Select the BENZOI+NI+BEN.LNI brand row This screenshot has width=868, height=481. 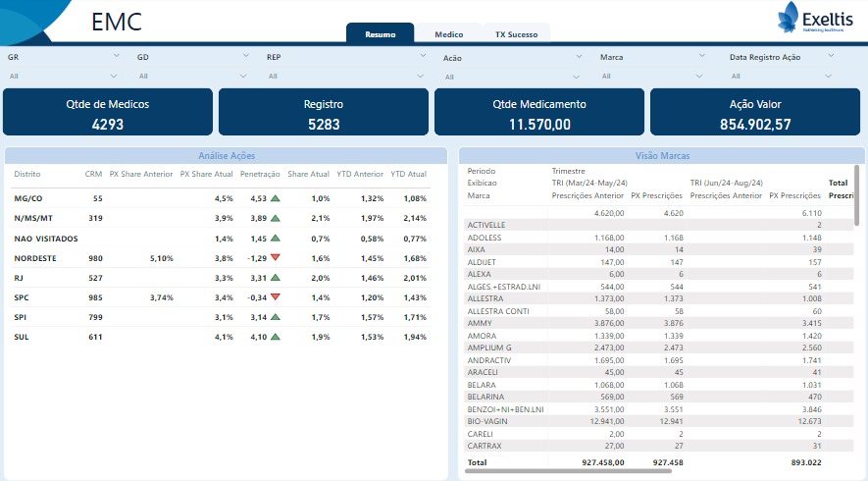659,409
